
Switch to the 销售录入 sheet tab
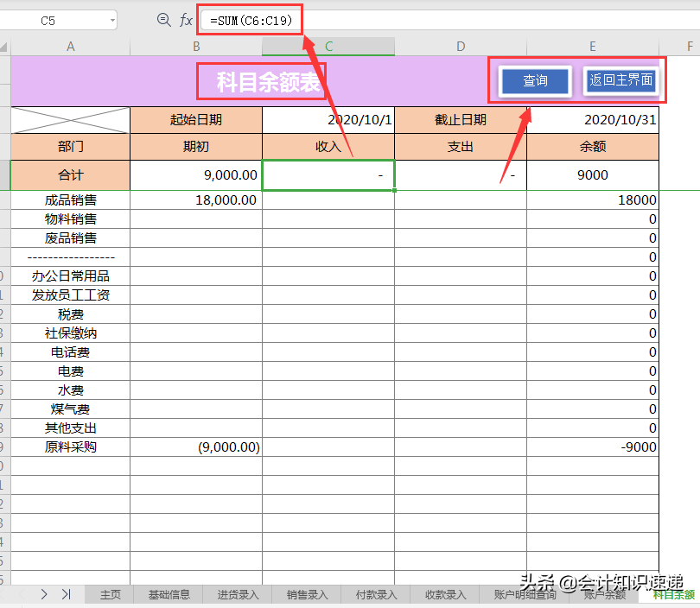pos(307,595)
